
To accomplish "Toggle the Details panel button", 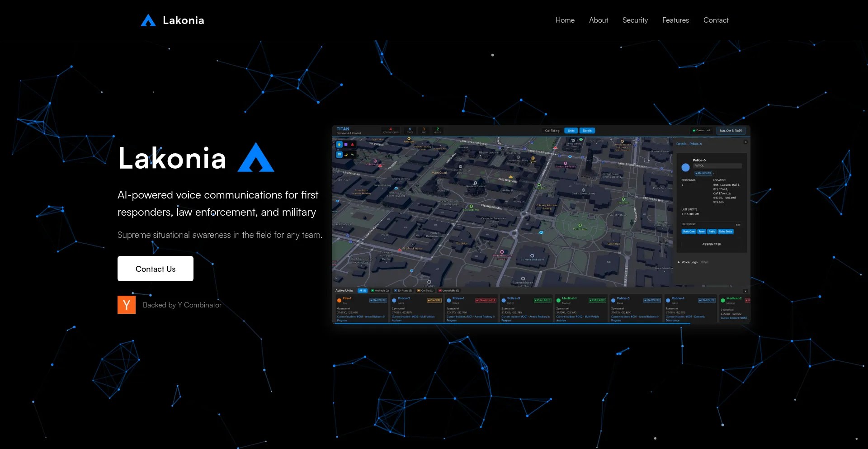I will click(587, 131).
